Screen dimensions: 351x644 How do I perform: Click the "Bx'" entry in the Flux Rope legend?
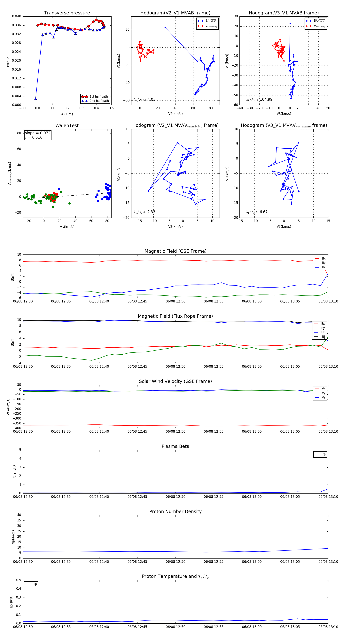tap(320, 324)
